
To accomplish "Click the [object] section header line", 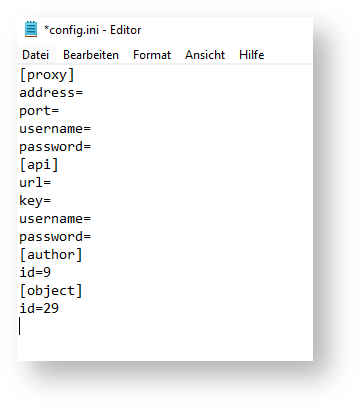I will pyautogui.click(x=51, y=291).
